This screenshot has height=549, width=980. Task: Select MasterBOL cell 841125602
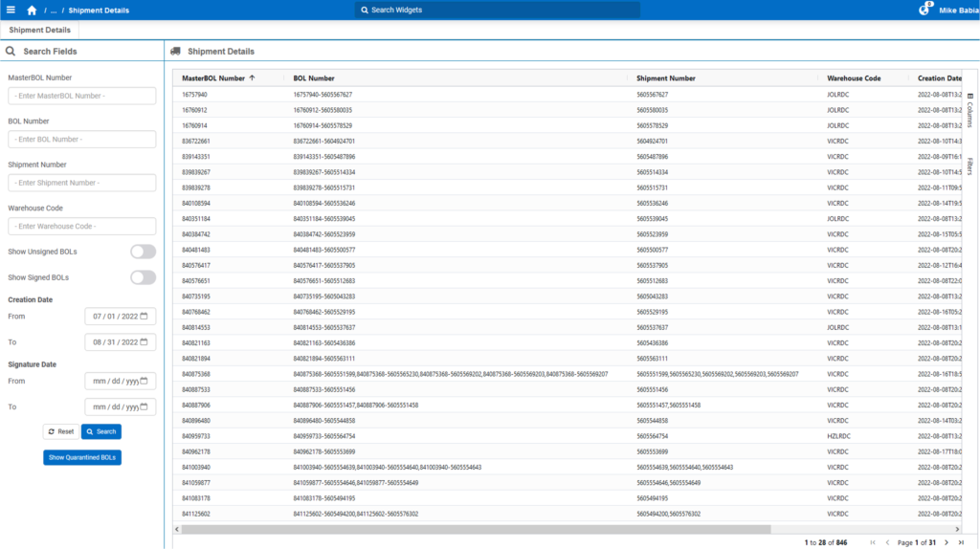coord(195,514)
